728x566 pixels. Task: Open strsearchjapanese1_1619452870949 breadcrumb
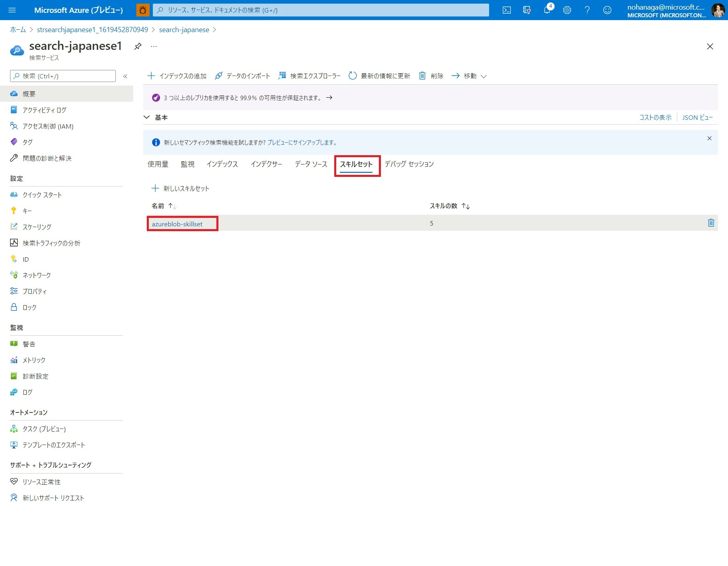(x=93, y=30)
